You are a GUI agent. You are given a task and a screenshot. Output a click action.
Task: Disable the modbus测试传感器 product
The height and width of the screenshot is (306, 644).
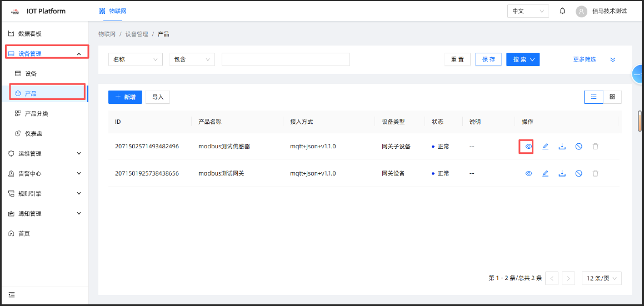pyautogui.click(x=578, y=146)
